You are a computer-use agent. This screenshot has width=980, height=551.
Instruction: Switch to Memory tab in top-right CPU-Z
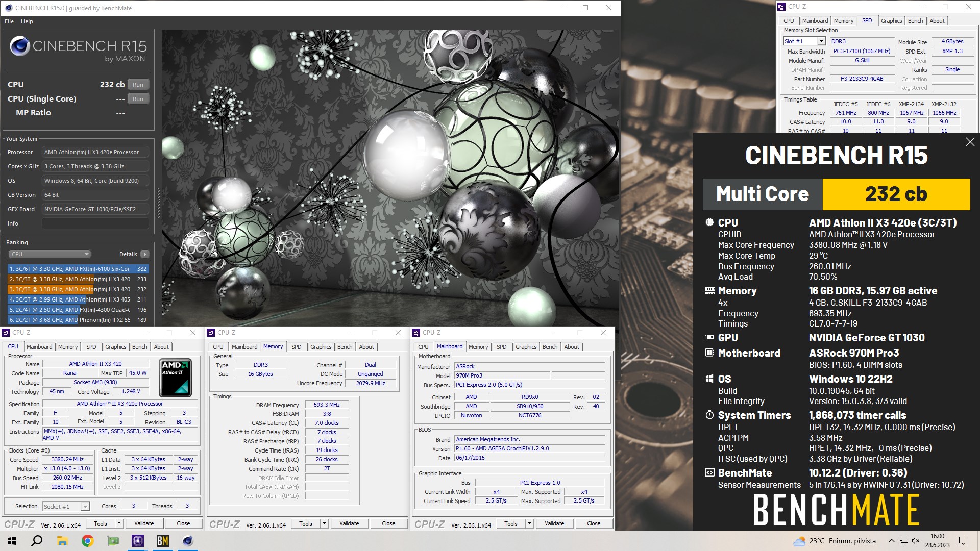point(843,21)
